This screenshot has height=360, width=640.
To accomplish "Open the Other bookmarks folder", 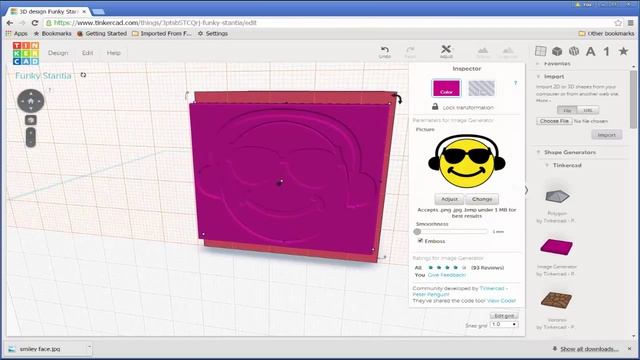I will click(x=606, y=33).
